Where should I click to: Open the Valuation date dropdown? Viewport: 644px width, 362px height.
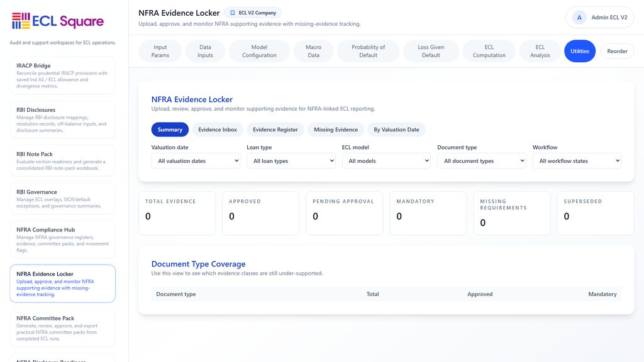[196, 161]
